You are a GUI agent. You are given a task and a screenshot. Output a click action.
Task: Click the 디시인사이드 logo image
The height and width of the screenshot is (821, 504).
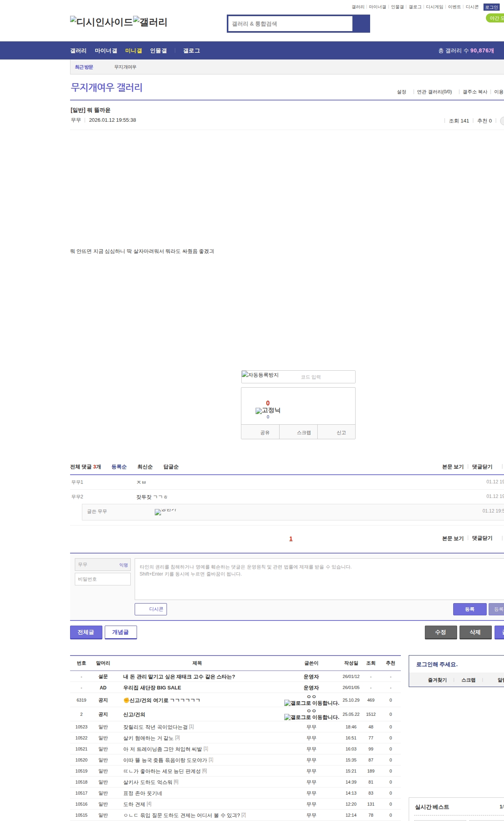[102, 22]
